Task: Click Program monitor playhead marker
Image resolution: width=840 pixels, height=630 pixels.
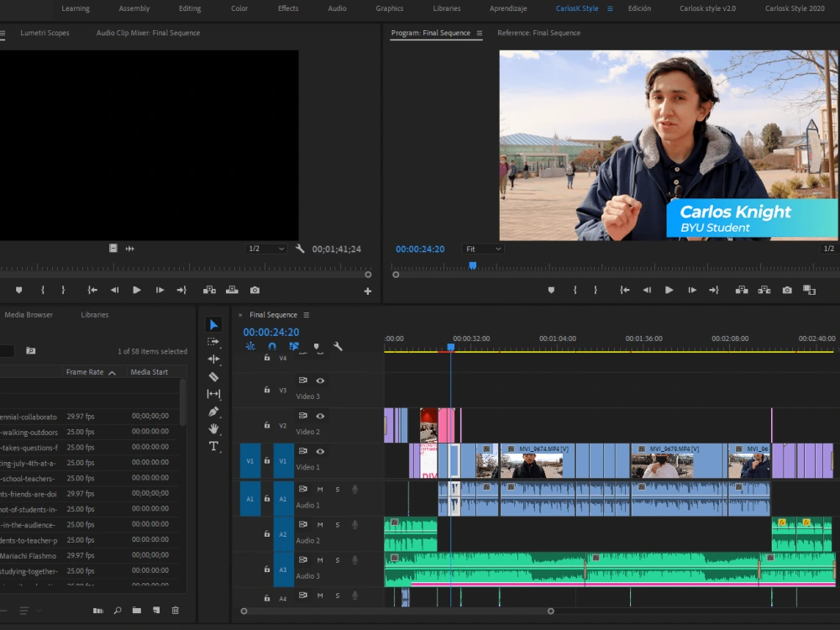Action: [472, 265]
